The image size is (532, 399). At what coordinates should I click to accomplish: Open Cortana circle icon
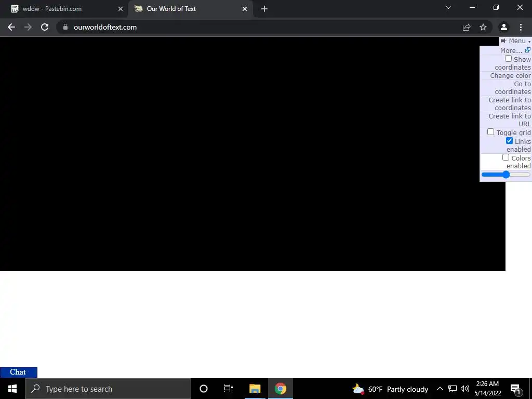[204, 389]
